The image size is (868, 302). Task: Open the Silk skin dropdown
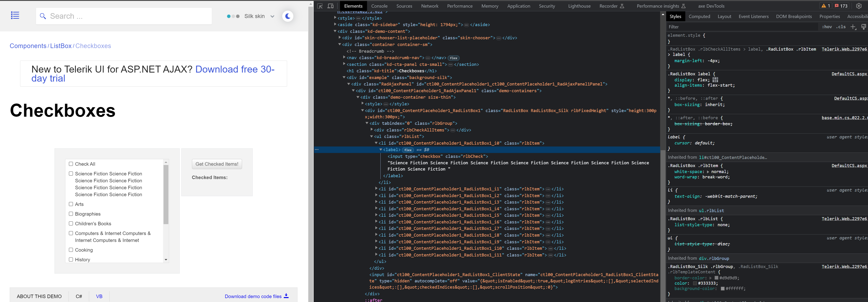(x=258, y=16)
